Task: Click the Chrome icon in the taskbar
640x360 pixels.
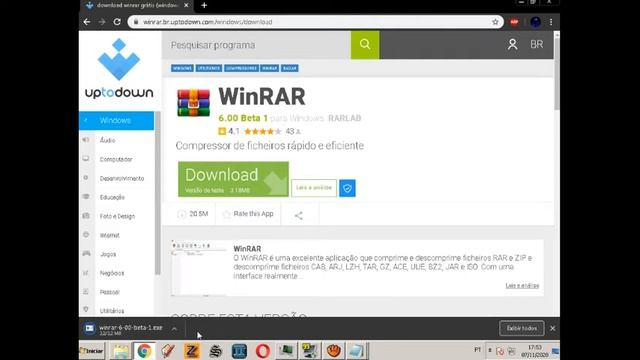Action: click(144, 351)
